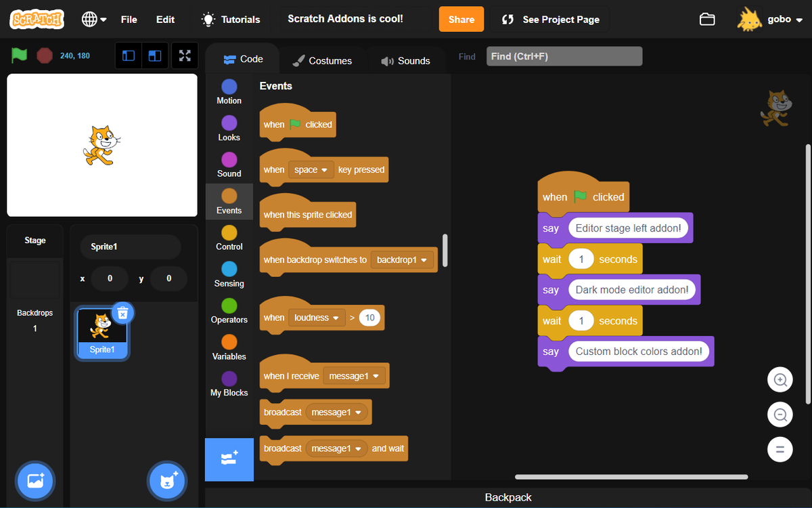Click 'Custom block colors addon!' text field

coord(638,352)
